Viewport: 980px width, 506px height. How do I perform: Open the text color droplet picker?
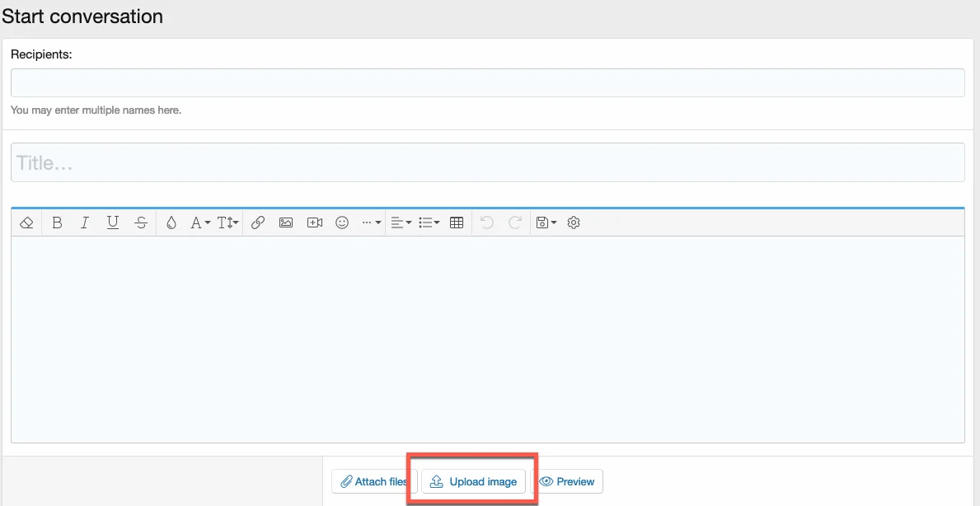[x=171, y=223]
